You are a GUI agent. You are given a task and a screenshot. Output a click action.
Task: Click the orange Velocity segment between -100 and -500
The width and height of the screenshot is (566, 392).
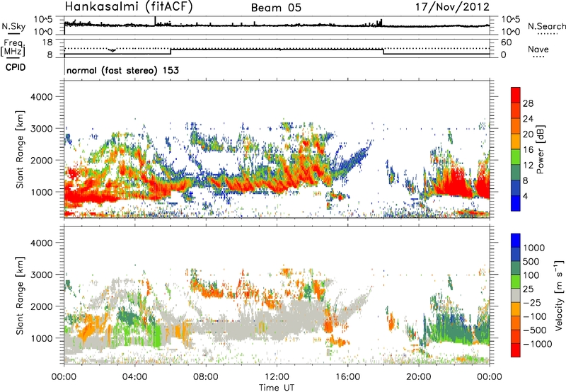tap(516, 323)
